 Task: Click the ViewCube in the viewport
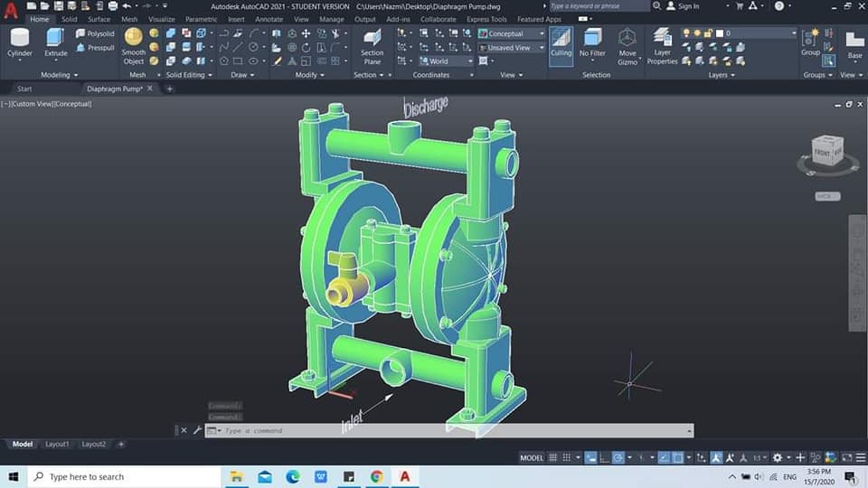click(x=827, y=151)
